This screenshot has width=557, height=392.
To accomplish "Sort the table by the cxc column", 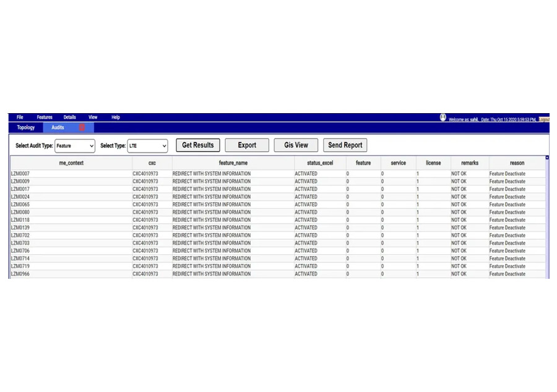I will point(152,163).
